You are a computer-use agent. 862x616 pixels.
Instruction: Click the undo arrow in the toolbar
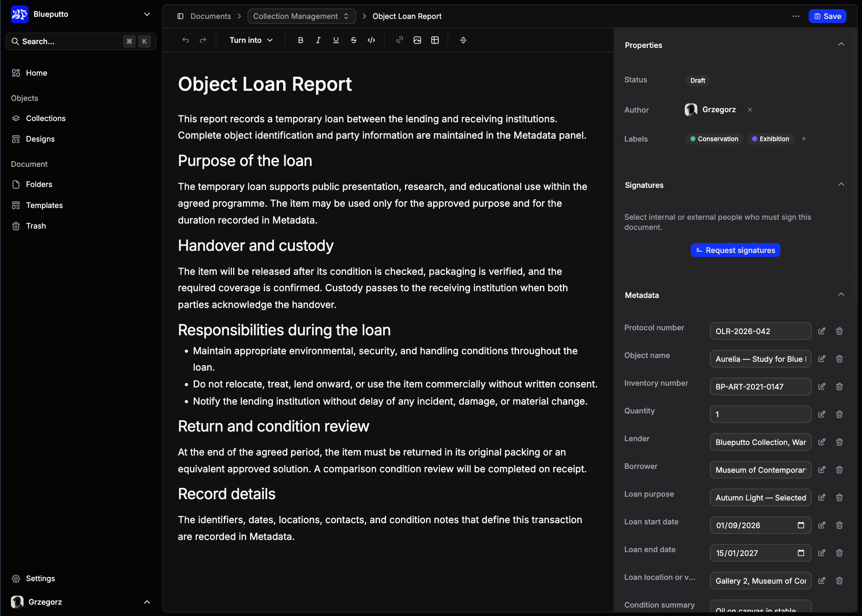pos(186,40)
